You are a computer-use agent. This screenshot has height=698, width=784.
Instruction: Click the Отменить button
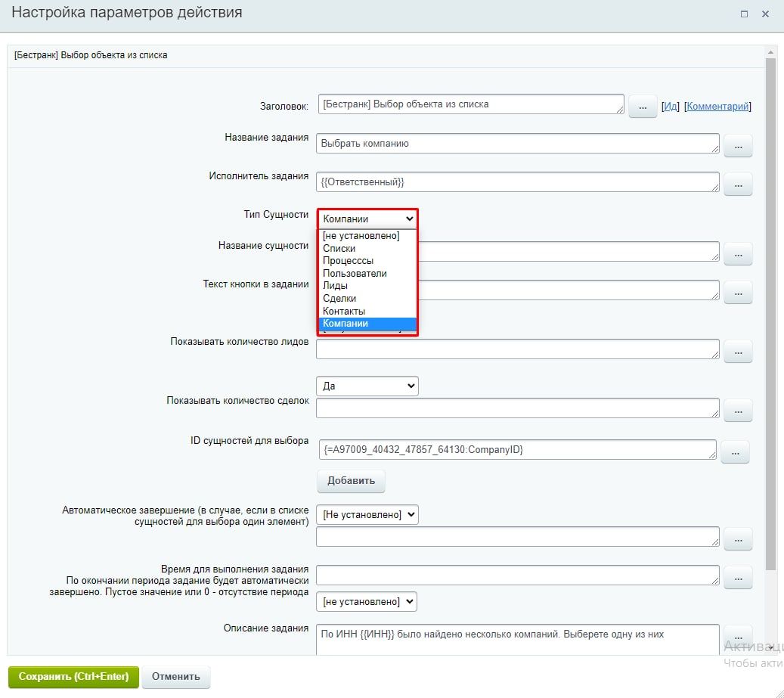[176, 677]
